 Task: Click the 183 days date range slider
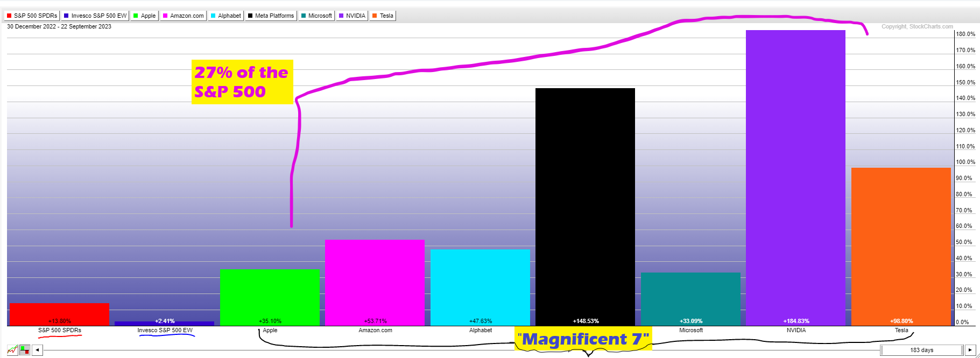pyautogui.click(x=921, y=350)
